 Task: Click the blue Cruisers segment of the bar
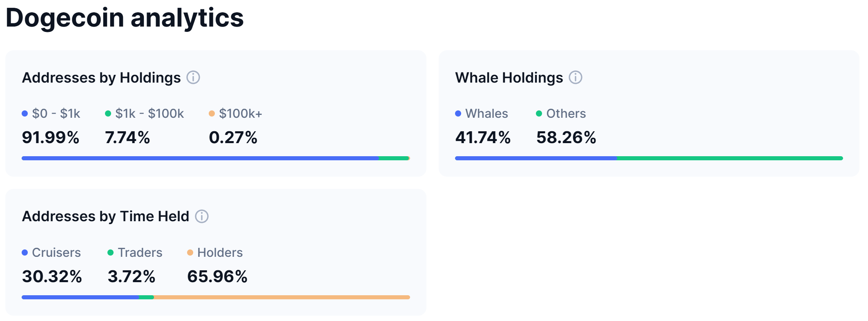(80, 297)
